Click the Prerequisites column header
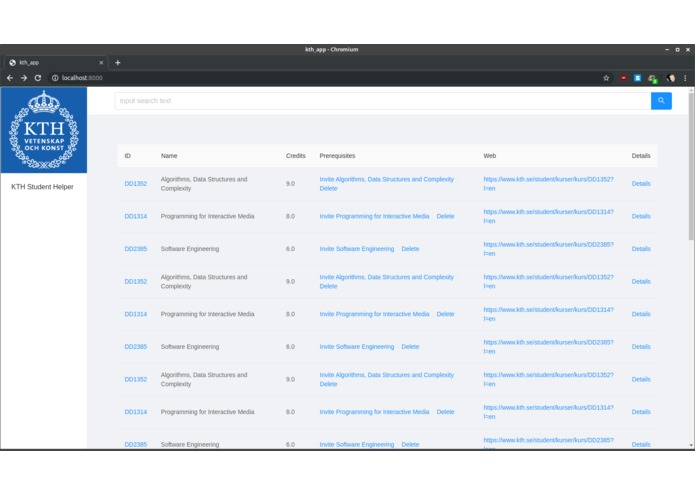The image size is (695, 494). coord(337,156)
